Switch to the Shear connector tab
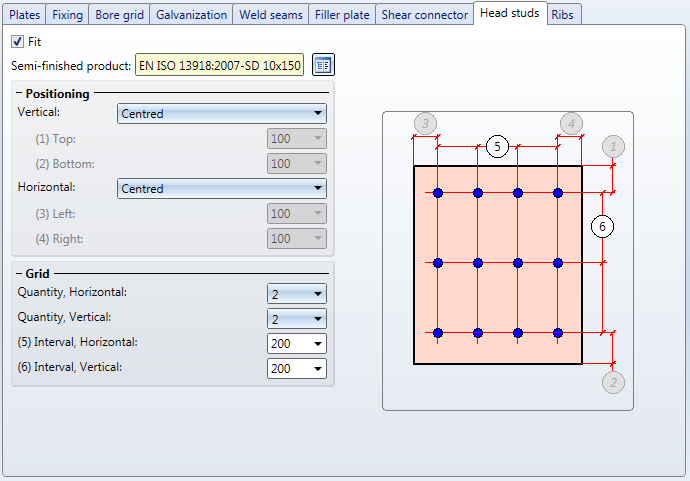Viewport: 690px width, 481px height. tap(424, 15)
